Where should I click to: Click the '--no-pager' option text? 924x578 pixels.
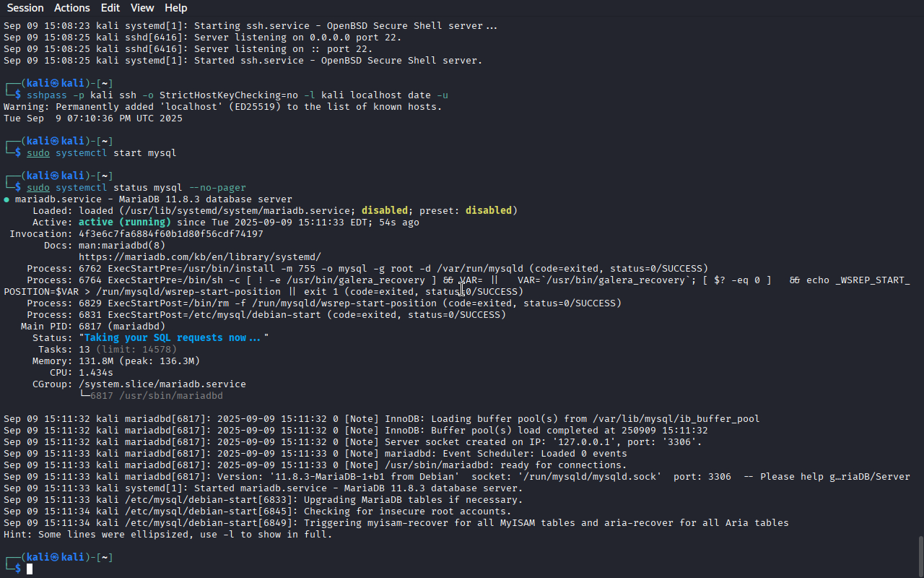217,188
